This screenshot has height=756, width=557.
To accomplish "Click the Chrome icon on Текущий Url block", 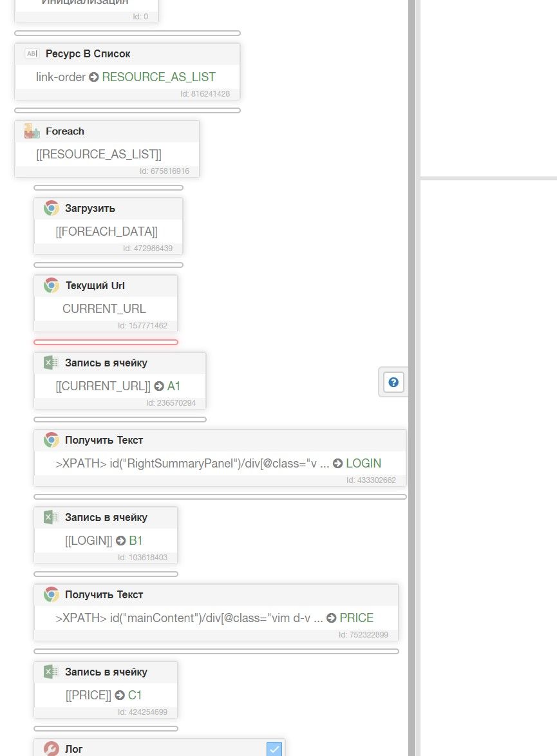I will tap(52, 285).
